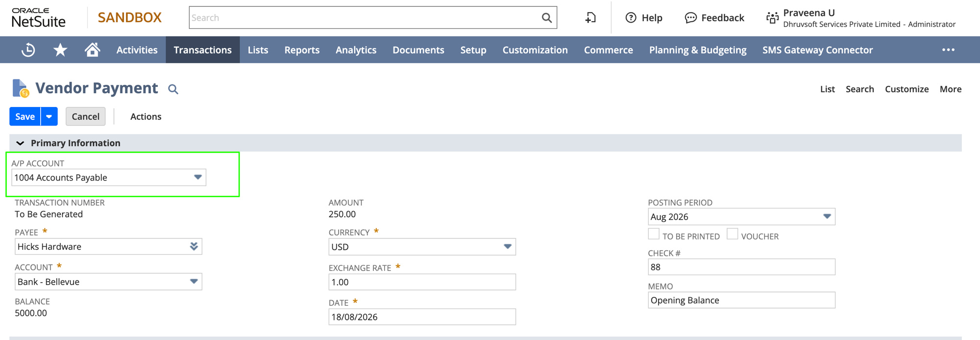Click the Praveena U user name
The height and width of the screenshot is (340, 980).
(808, 13)
